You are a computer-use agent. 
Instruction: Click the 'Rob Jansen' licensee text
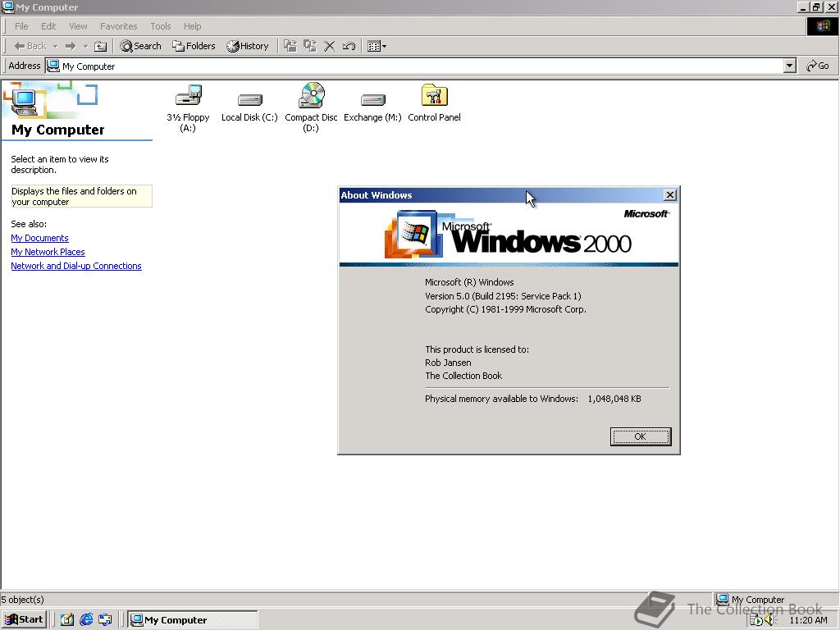pyautogui.click(x=448, y=363)
